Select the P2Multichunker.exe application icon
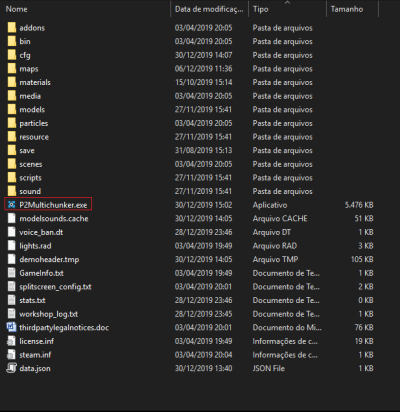 [x=12, y=205]
